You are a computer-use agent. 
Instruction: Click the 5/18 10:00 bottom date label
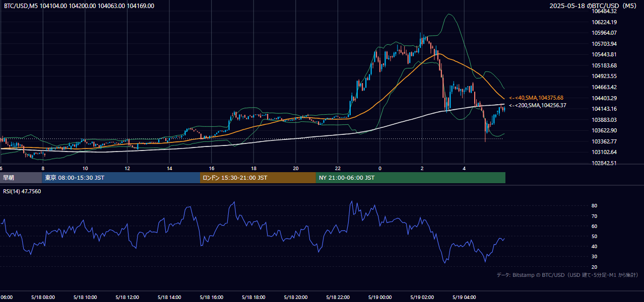(x=85, y=297)
